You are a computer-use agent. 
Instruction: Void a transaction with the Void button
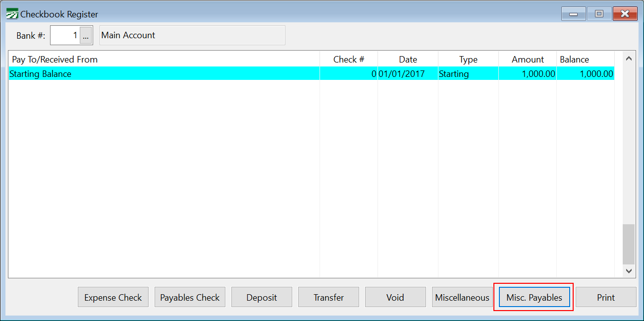pos(395,297)
